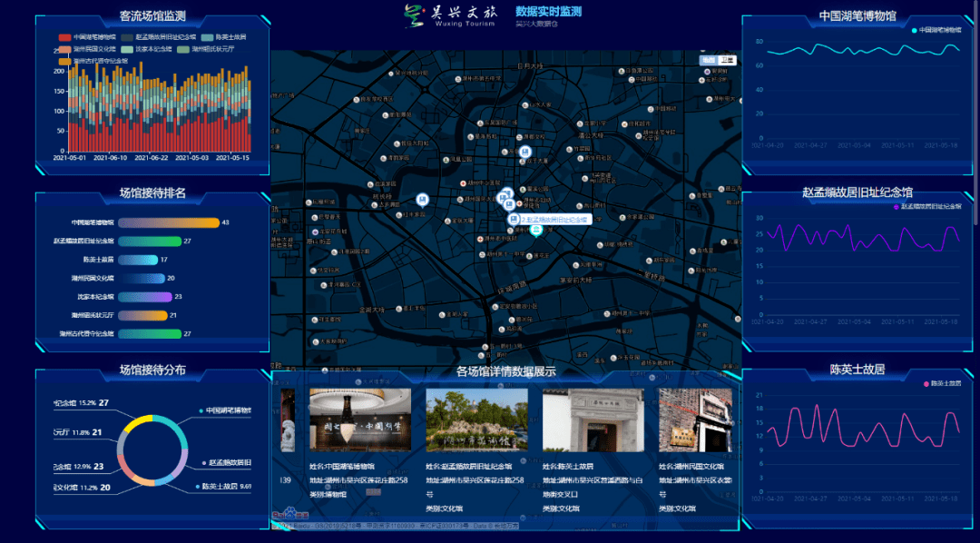Open the 陈英士故居 doorway photo card
980x543 pixels.
(593, 420)
